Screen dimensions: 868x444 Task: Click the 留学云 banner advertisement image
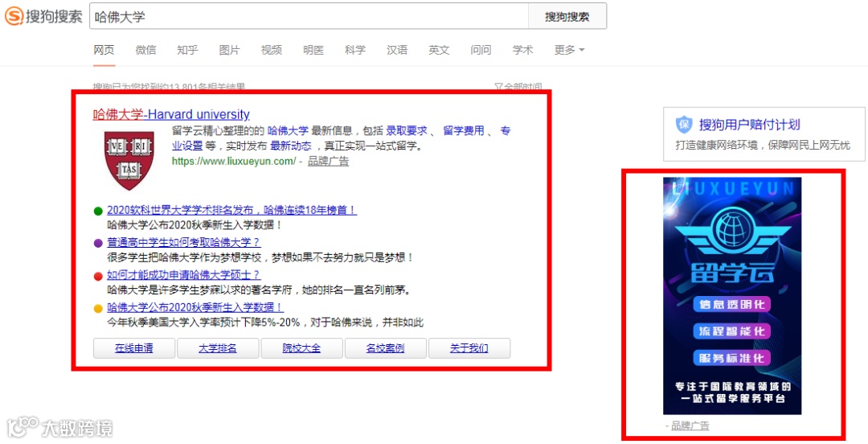pyautogui.click(x=732, y=296)
